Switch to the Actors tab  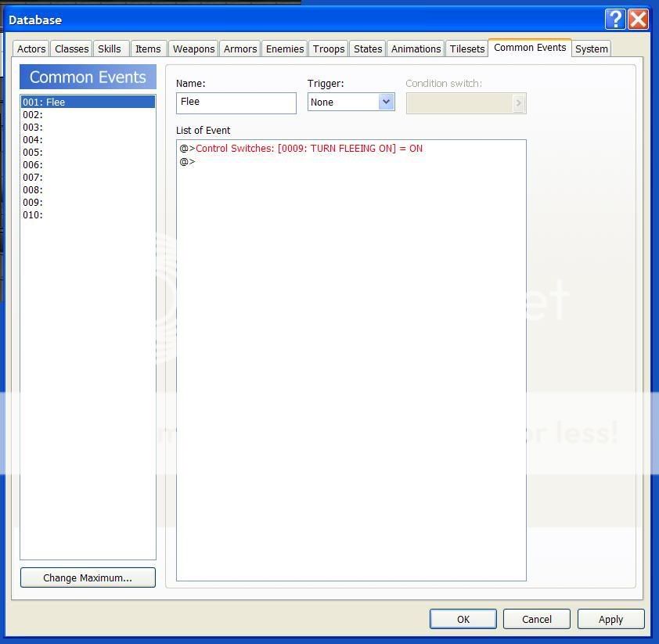coord(31,49)
